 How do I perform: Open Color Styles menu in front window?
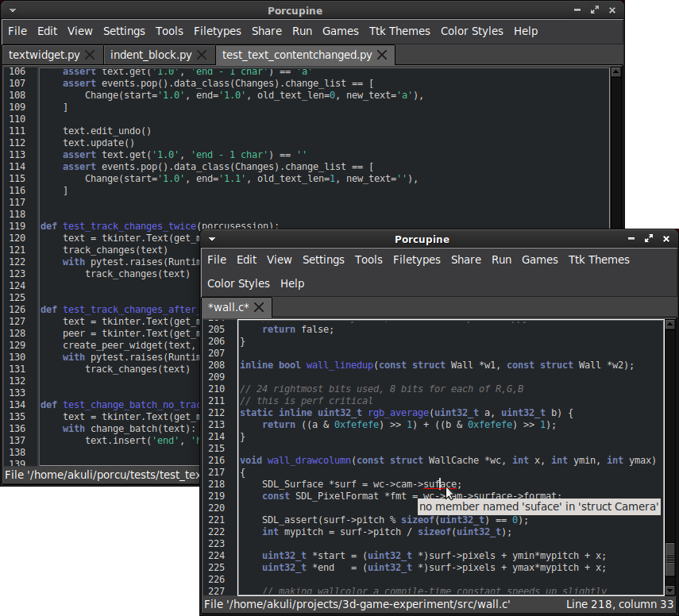(238, 283)
